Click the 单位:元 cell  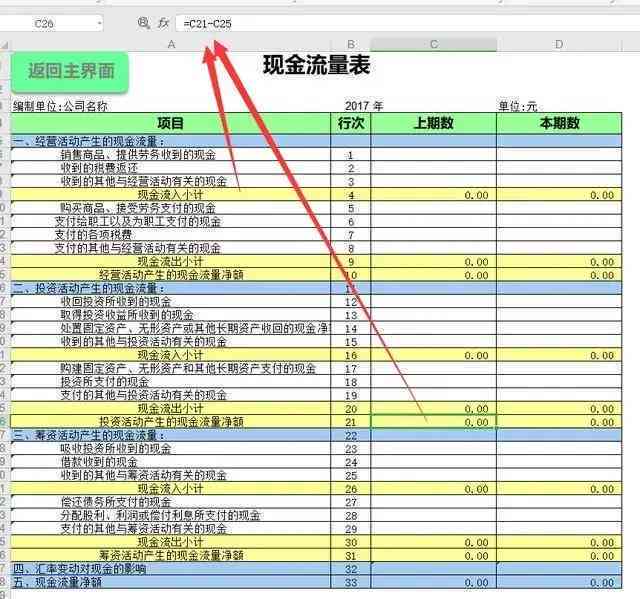518,106
